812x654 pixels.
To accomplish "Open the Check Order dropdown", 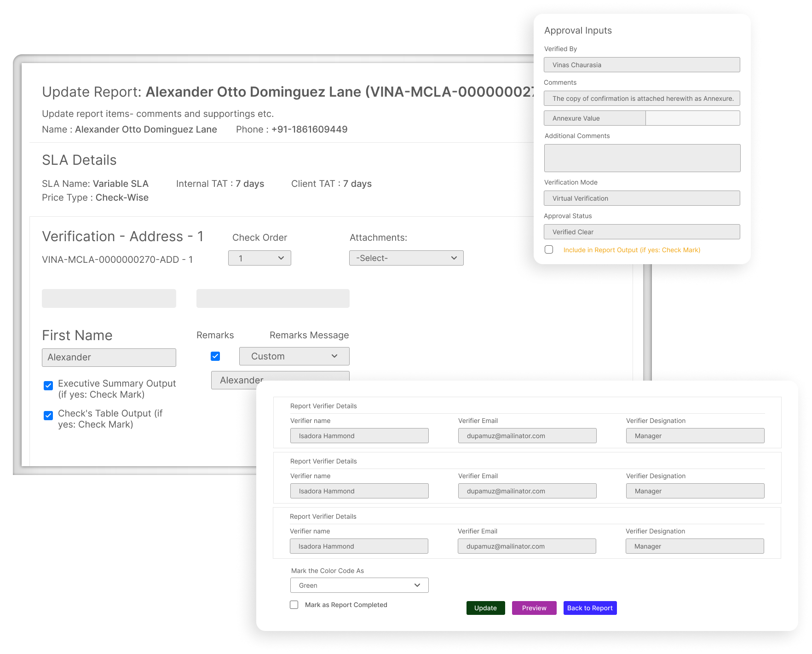I will click(x=259, y=258).
